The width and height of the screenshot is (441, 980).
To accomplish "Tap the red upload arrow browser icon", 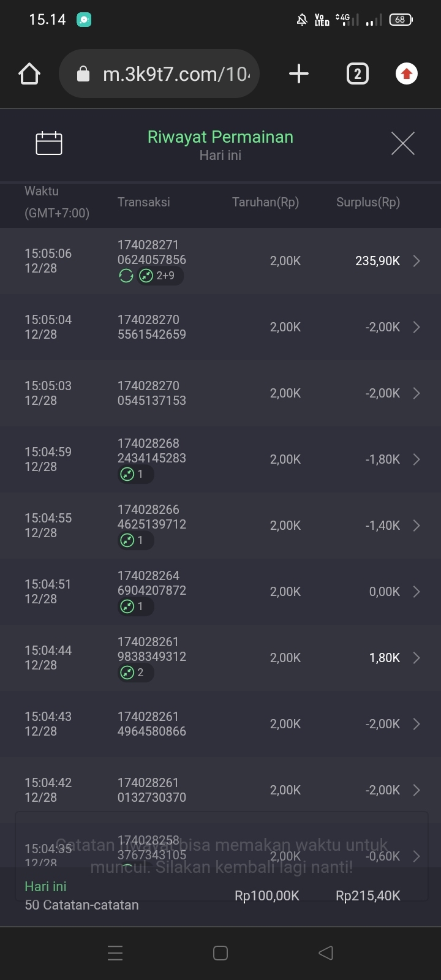I will point(406,74).
